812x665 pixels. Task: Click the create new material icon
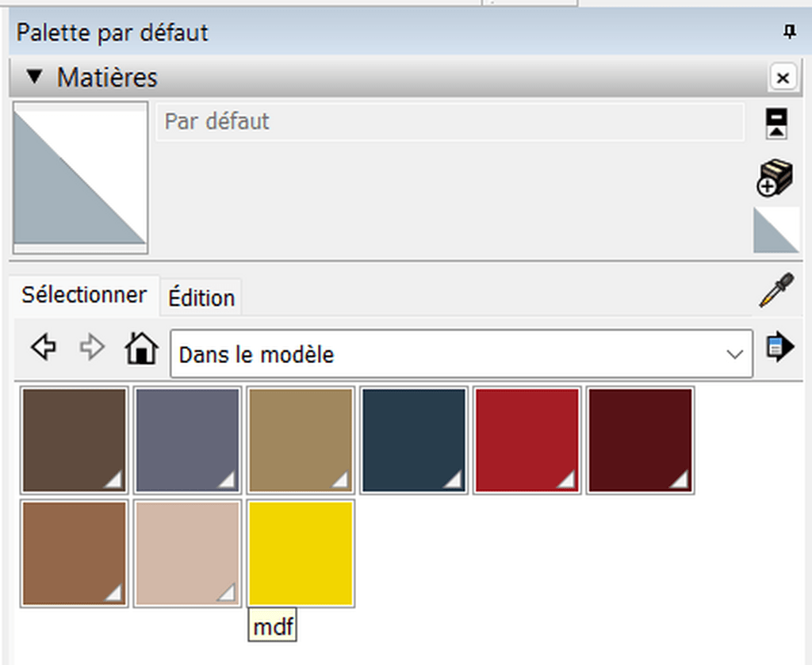775,177
